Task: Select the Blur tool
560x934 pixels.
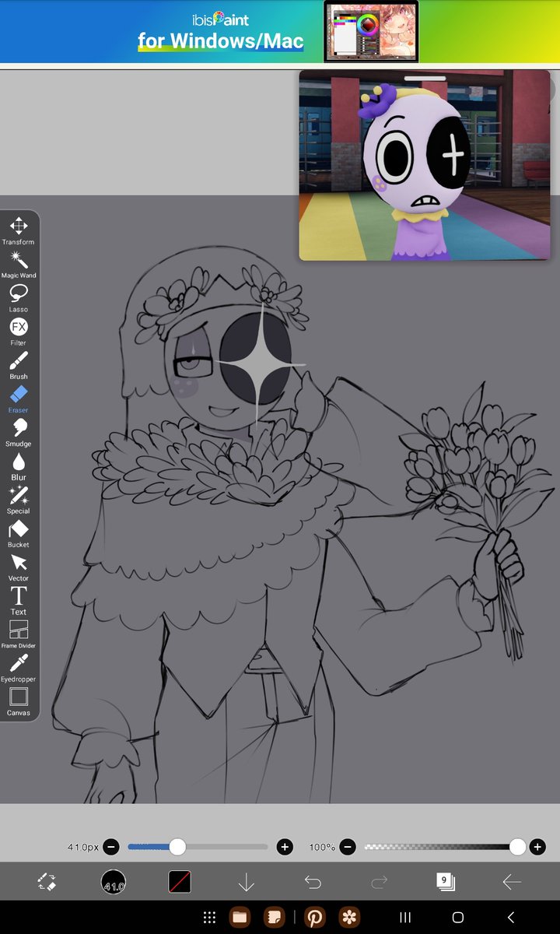Action: [18, 466]
